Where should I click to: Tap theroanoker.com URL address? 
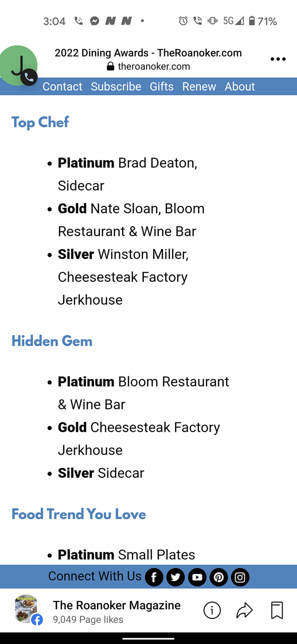pos(153,66)
